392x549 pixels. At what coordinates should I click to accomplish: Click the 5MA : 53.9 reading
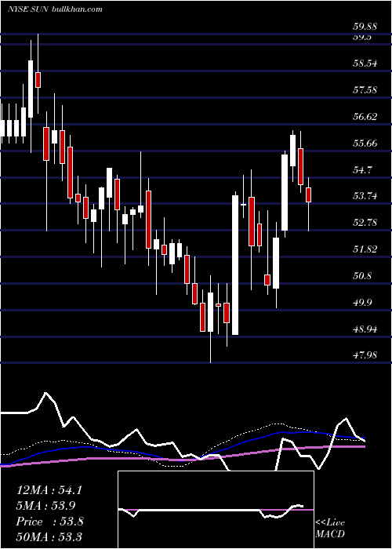[x=46, y=506]
